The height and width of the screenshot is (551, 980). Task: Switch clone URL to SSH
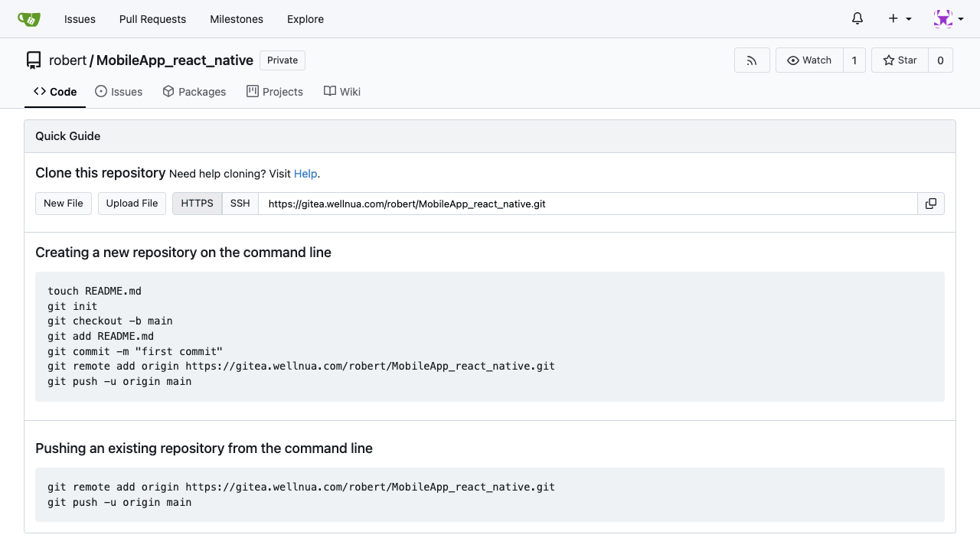[240, 204]
